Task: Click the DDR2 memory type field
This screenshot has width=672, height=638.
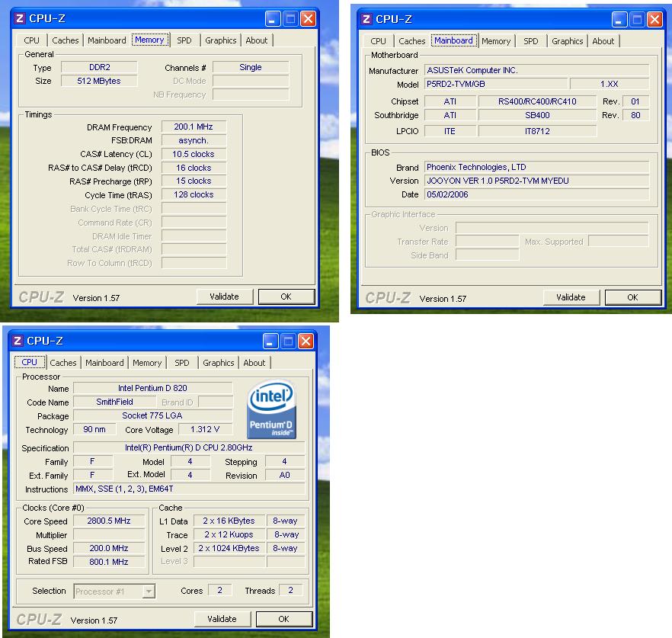Action: [x=99, y=67]
